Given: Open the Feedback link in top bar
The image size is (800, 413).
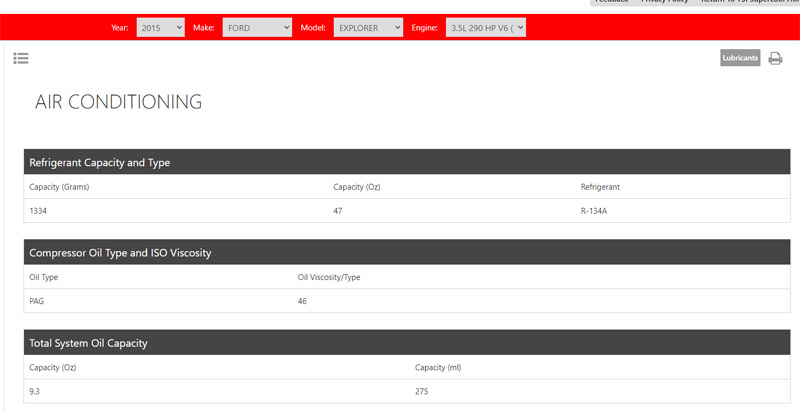Looking at the screenshot, I should [x=611, y=3].
